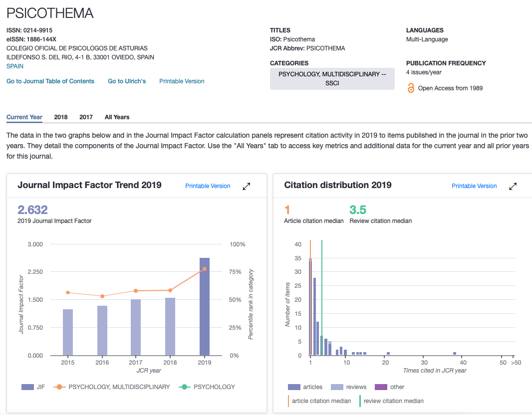Toggle the green PSYCHOLOGY legend series
The width and height of the screenshot is (532, 415).
[207, 387]
